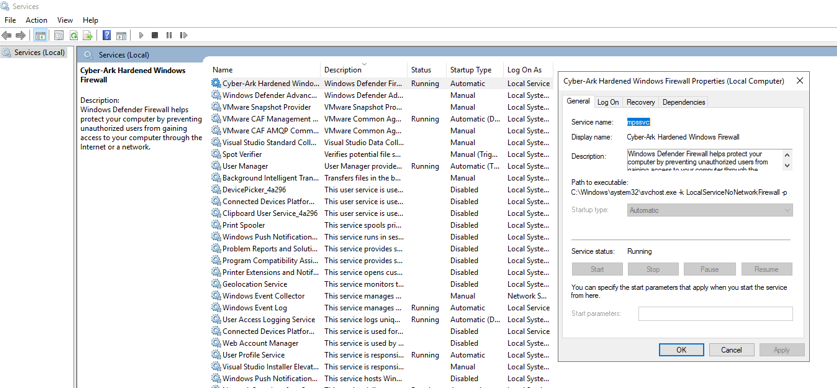Click the Start Service play icon
837x391 pixels.
coord(141,35)
